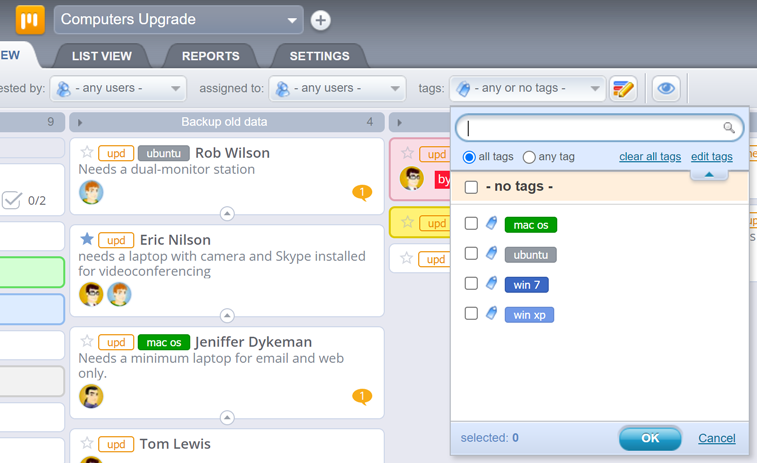This screenshot has width=757, height=463.
Task: Click the avatar on Jeniffer Dykeman card
Action: point(91,396)
